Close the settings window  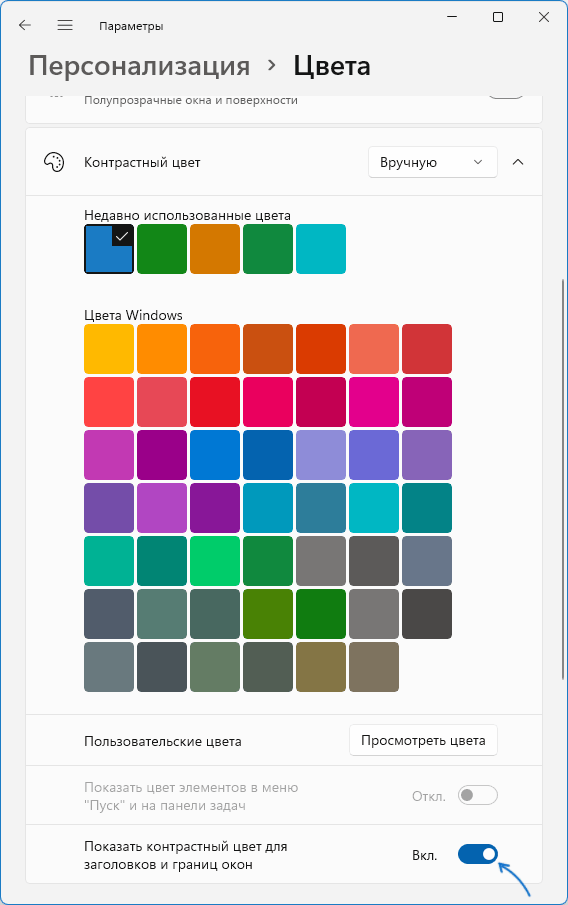(543, 17)
